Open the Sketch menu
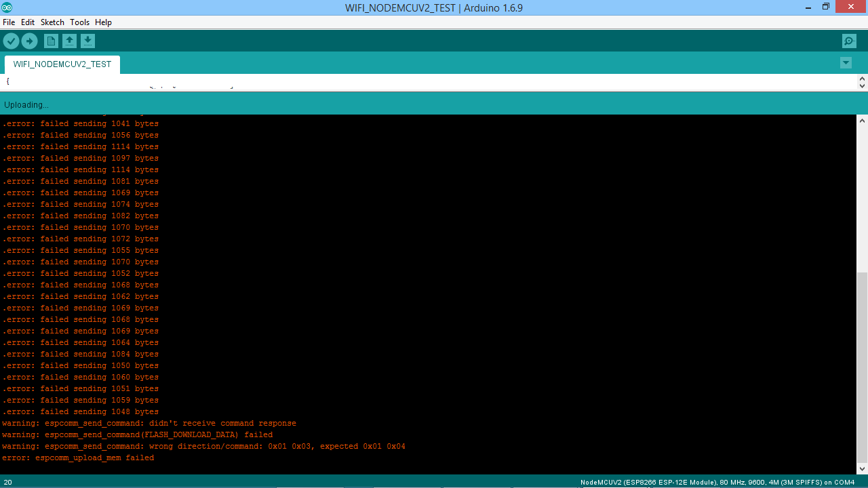The height and width of the screenshot is (488, 868). [x=52, y=22]
